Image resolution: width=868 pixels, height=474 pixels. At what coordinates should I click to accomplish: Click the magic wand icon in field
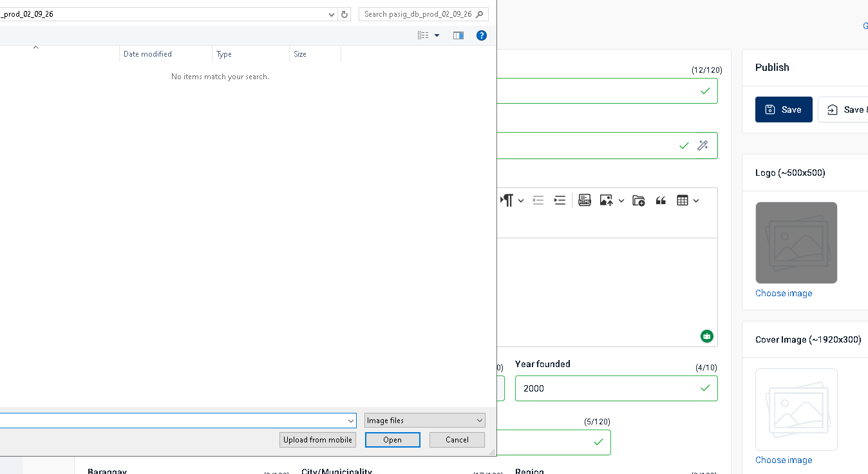coord(703,146)
